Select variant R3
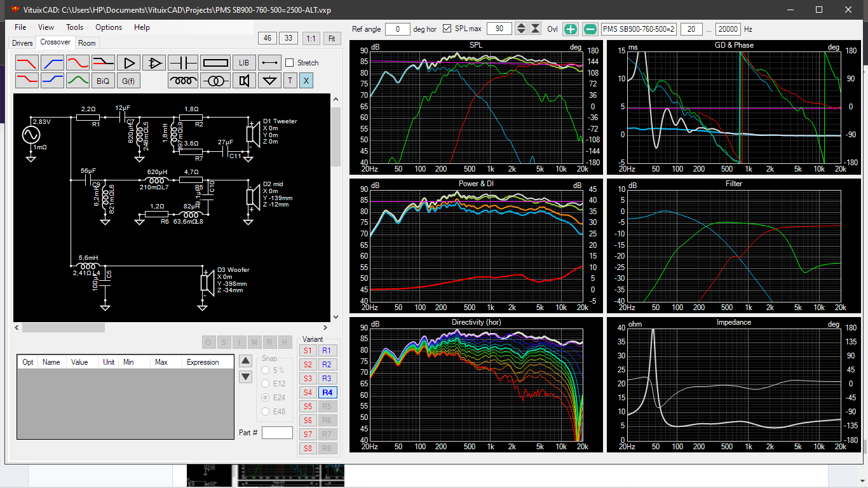 (x=327, y=379)
